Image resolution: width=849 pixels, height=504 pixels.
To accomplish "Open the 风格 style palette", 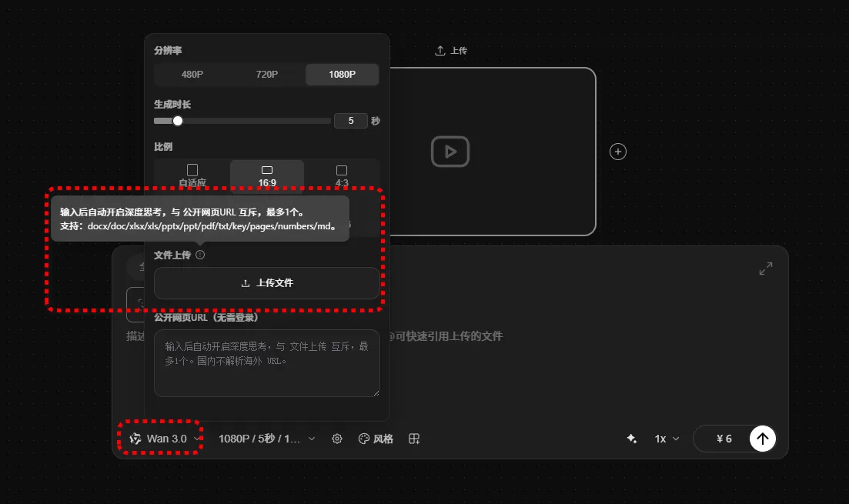I will click(376, 439).
